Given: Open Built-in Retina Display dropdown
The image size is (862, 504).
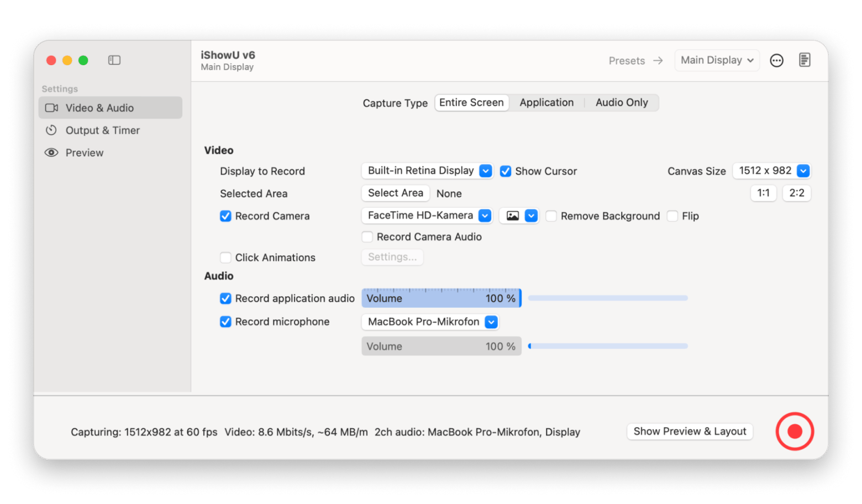Looking at the screenshot, I should tap(427, 171).
